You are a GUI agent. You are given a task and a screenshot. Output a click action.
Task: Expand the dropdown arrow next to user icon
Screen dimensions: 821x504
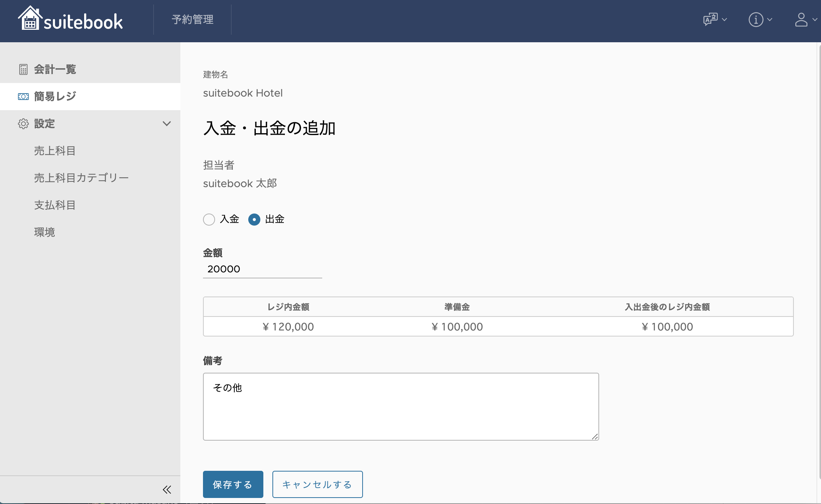815,20
